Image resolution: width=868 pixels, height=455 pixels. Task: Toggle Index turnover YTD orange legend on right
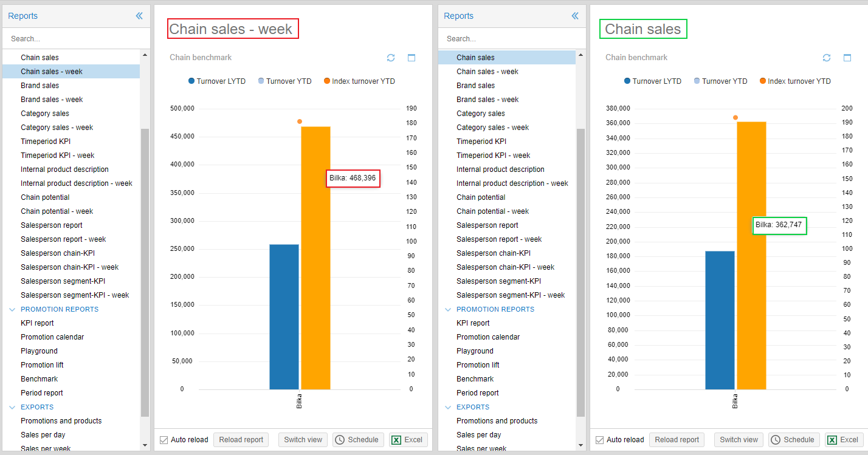click(x=794, y=81)
